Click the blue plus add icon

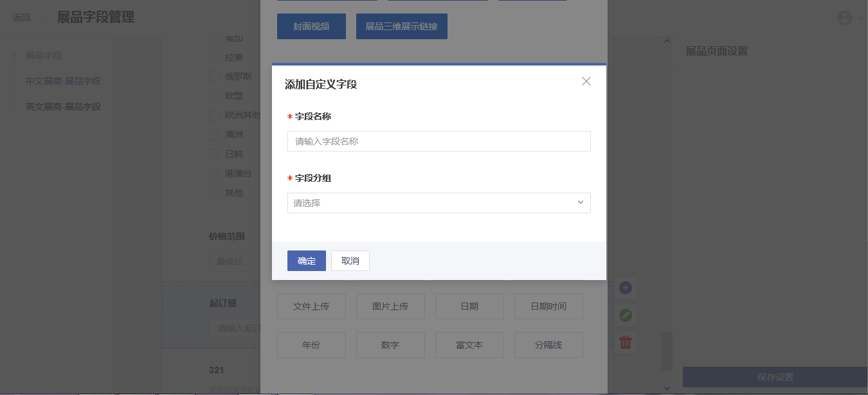click(x=626, y=288)
